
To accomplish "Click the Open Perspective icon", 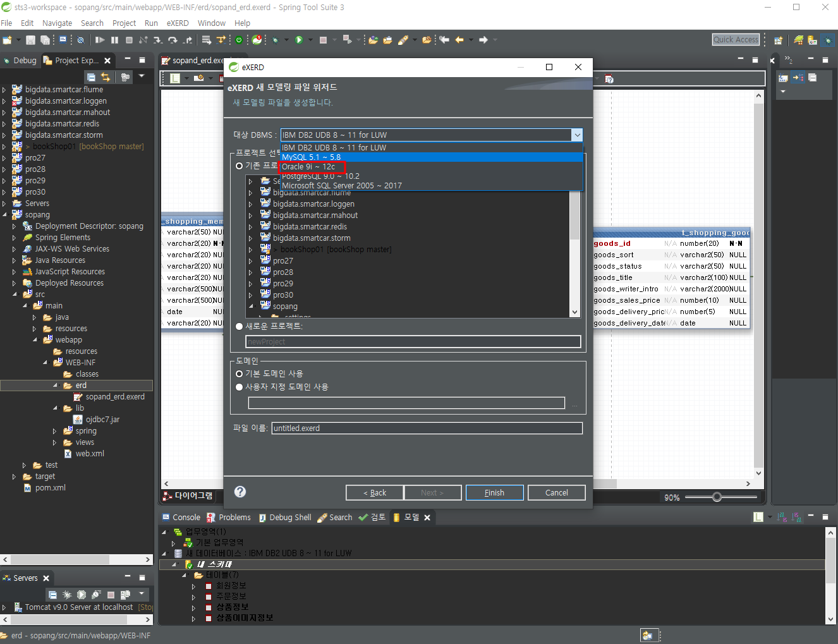I will pyautogui.click(x=778, y=40).
